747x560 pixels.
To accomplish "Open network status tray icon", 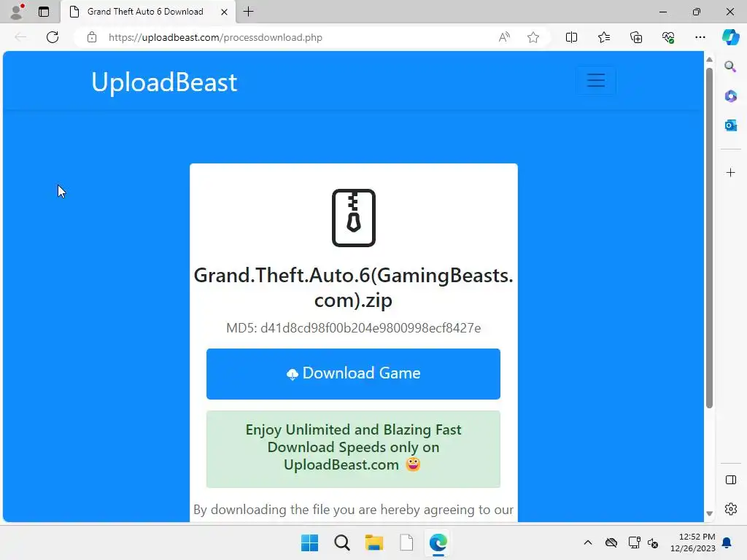I will 634,542.
